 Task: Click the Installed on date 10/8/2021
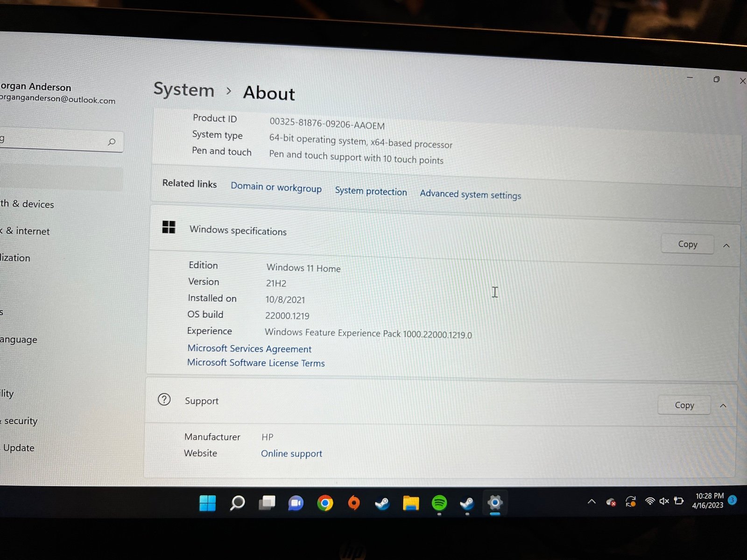(x=285, y=300)
